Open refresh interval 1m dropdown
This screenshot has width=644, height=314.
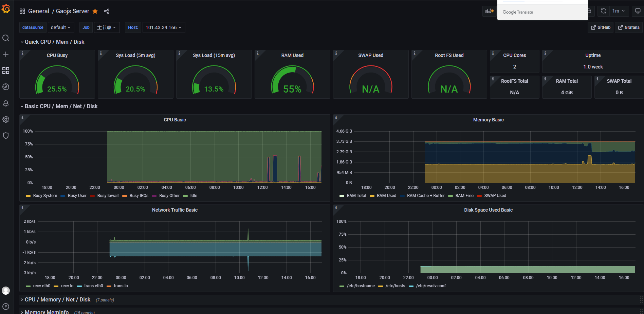pyautogui.click(x=619, y=11)
